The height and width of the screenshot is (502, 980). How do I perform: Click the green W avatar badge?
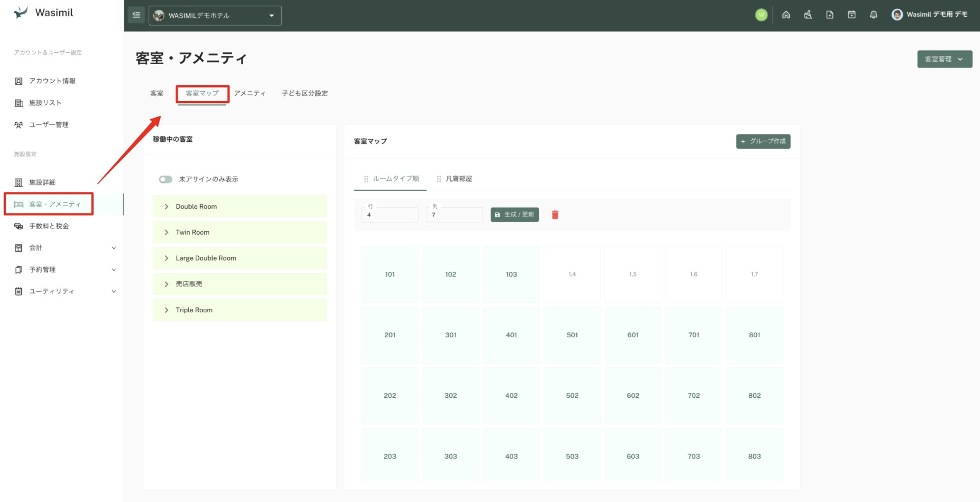[761, 15]
